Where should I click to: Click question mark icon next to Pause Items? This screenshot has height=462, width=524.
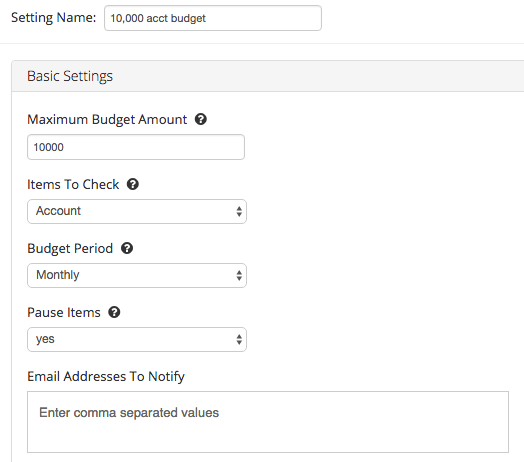[114, 312]
